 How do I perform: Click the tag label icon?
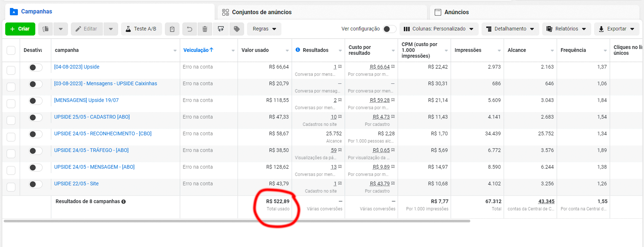click(237, 29)
